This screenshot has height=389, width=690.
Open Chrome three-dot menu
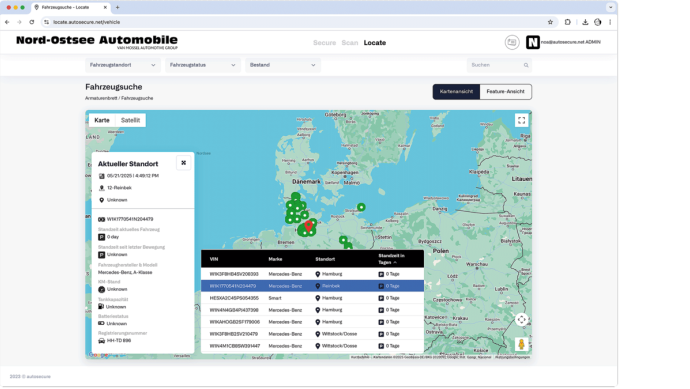[x=610, y=22]
